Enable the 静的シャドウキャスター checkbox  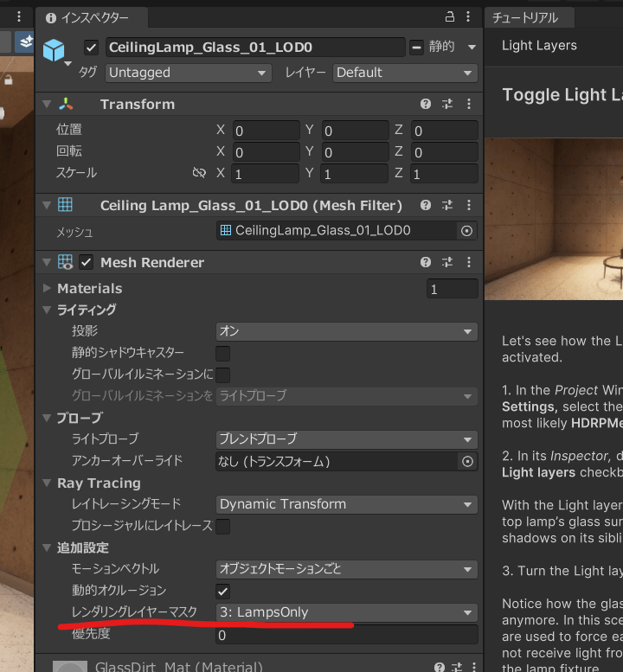[x=223, y=353]
